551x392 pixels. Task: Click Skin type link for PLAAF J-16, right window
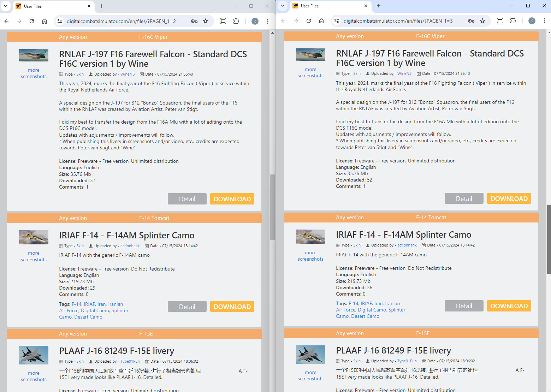tap(357, 361)
